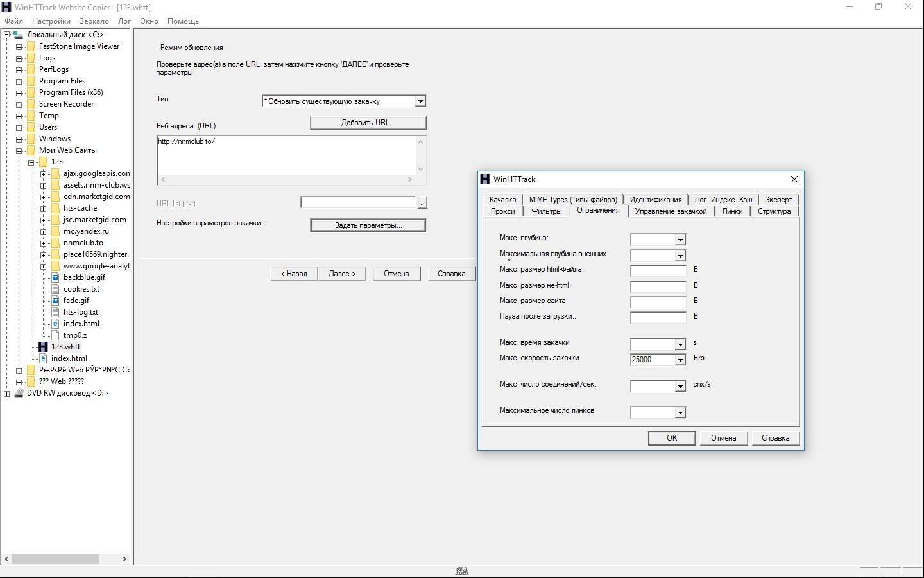924x578 pixels.
Task: Collapse the Мои Web Сайты tree node
Action: (19, 151)
